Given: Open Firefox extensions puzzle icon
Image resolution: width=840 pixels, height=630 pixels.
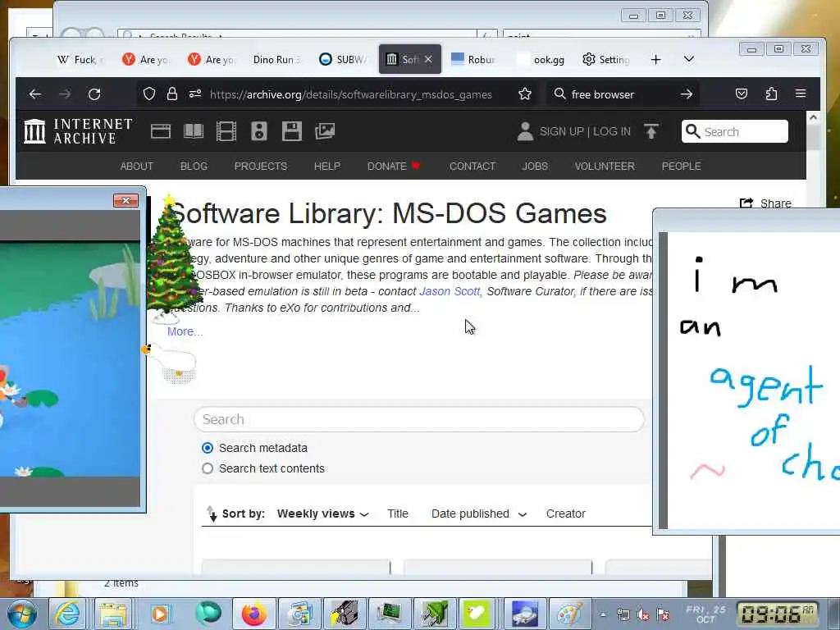Looking at the screenshot, I should point(771,94).
